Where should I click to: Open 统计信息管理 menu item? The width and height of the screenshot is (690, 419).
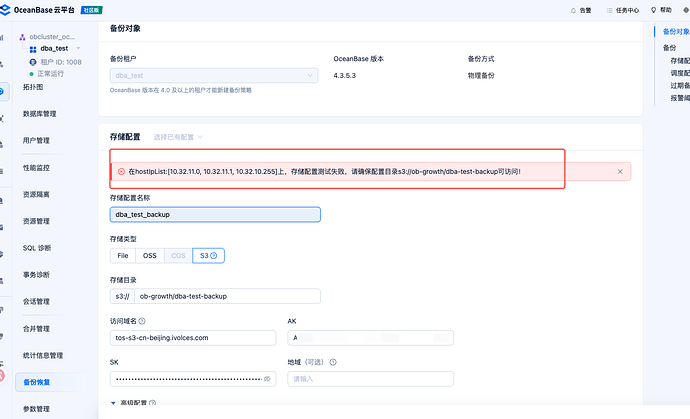[43, 356]
